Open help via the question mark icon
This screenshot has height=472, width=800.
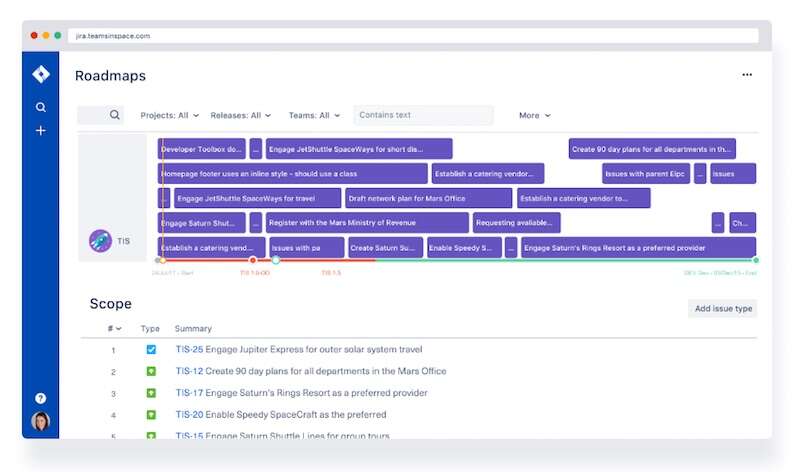click(x=41, y=398)
